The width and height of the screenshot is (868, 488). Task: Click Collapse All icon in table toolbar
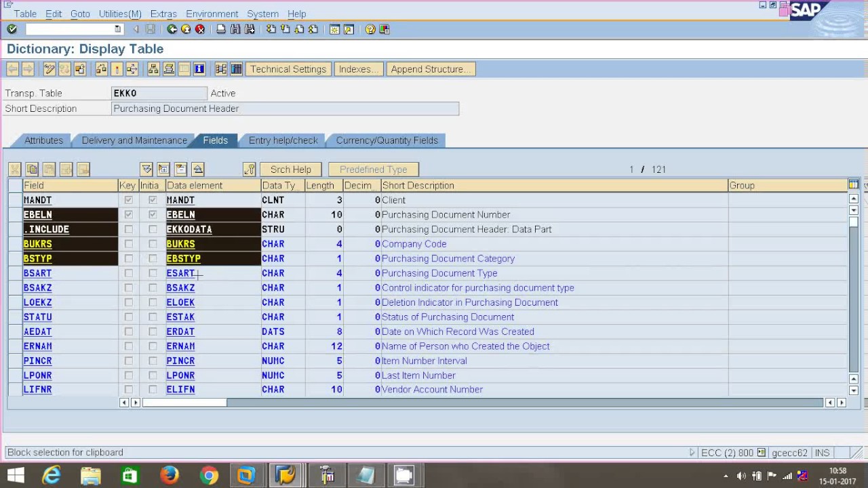pyautogui.click(x=197, y=169)
